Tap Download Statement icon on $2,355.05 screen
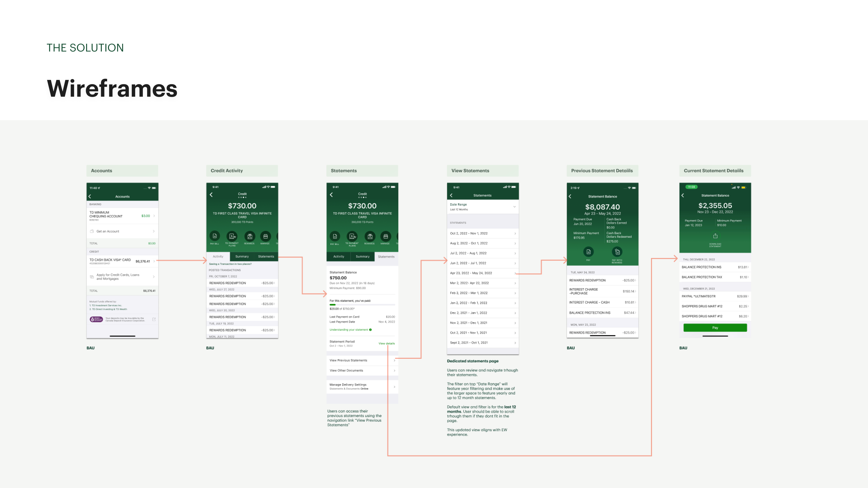The image size is (868, 488). pyautogui.click(x=715, y=236)
